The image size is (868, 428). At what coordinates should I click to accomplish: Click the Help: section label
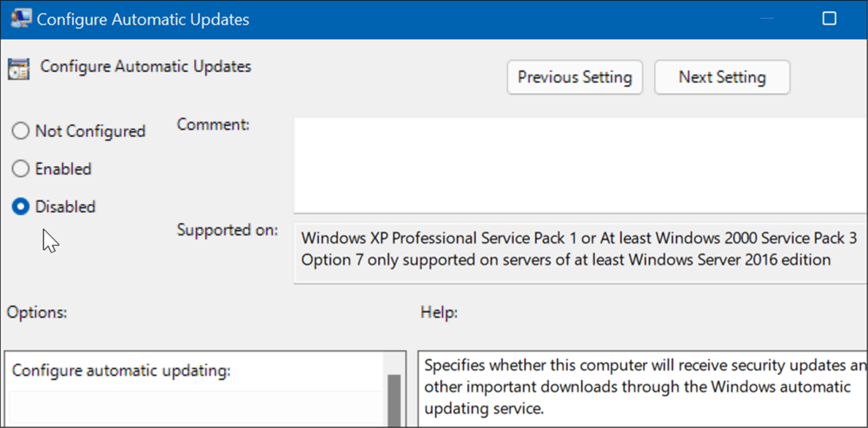click(x=439, y=312)
